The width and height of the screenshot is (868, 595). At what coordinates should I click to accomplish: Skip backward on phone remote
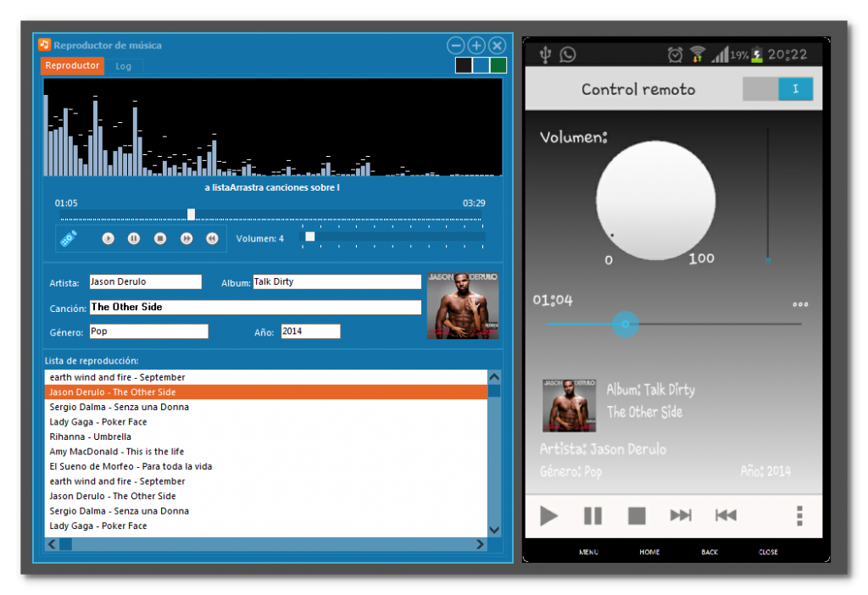[x=726, y=516]
